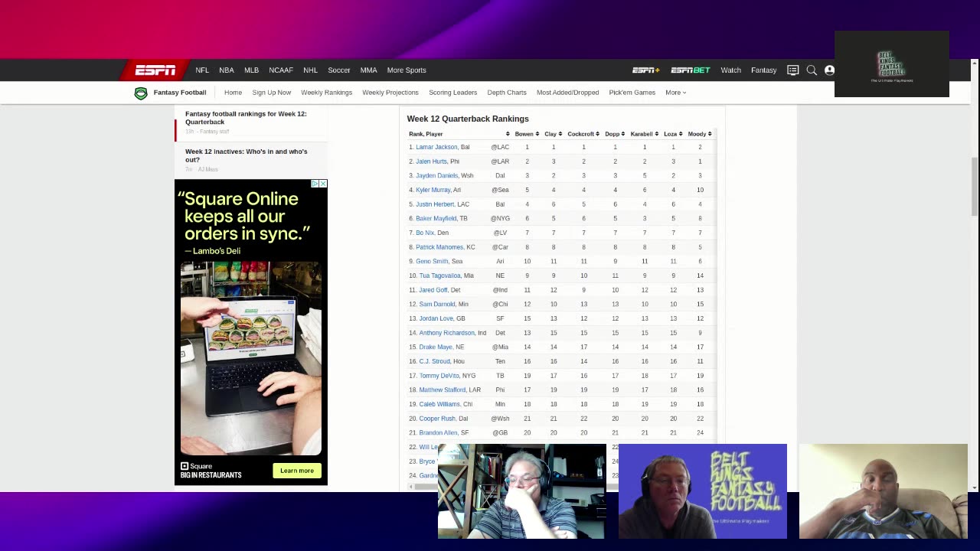Open Caleb Williams player link
Image resolution: width=980 pixels, height=551 pixels.
pos(439,404)
